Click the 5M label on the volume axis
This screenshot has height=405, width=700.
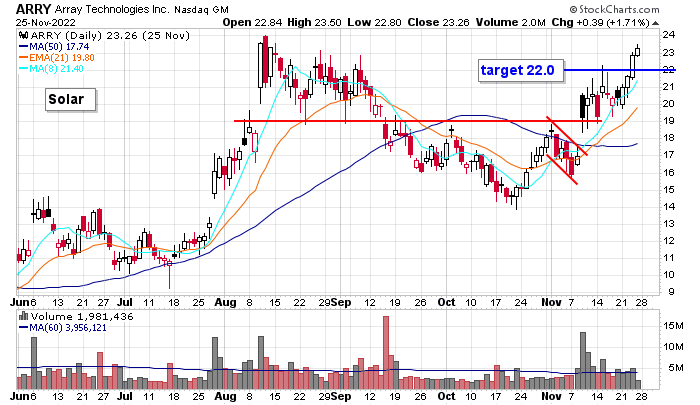tap(675, 367)
